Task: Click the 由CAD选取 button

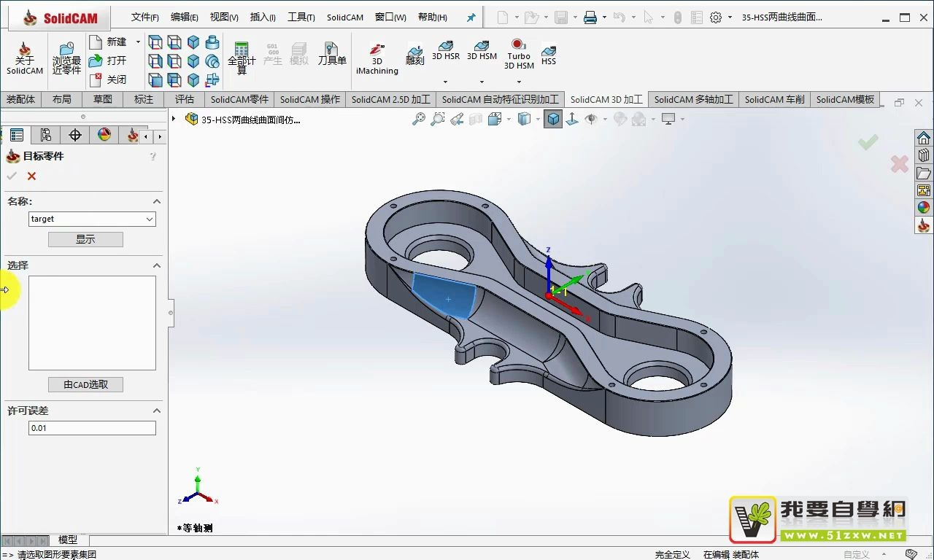Action: click(85, 384)
